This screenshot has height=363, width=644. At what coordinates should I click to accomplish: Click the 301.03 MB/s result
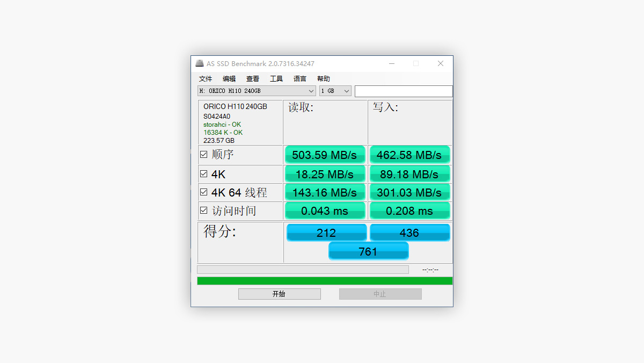(x=409, y=192)
